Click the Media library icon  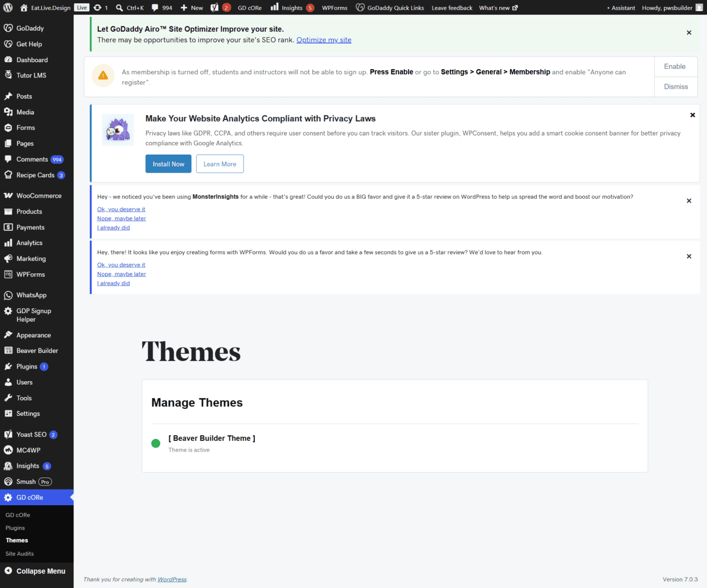tap(8, 112)
